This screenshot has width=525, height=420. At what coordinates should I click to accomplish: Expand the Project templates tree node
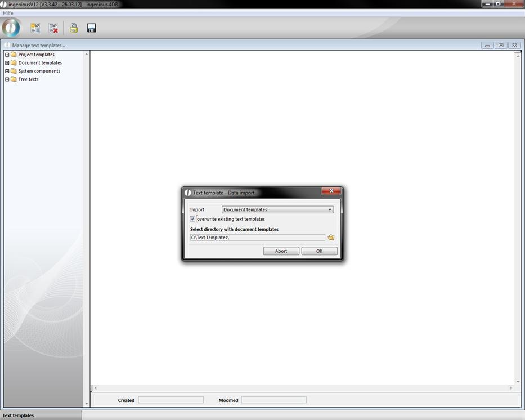tap(7, 55)
